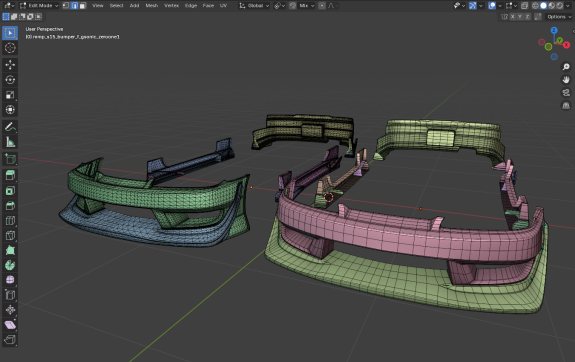575x362 pixels.
Task: Open the Edit Mode dropdown
Action: click(x=39, y=6)
